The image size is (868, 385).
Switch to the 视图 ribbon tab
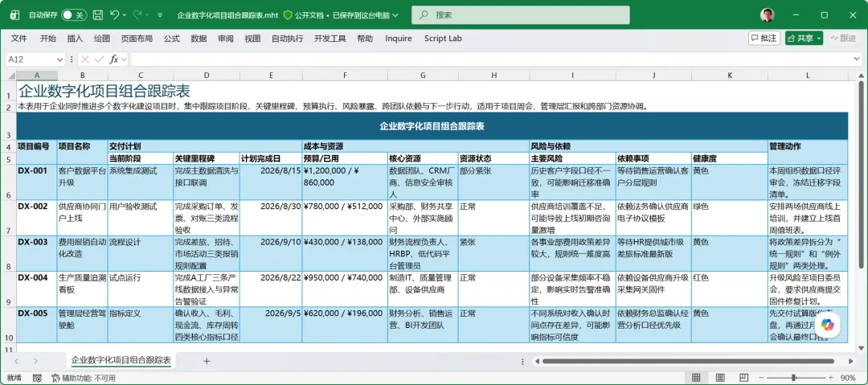252,39
